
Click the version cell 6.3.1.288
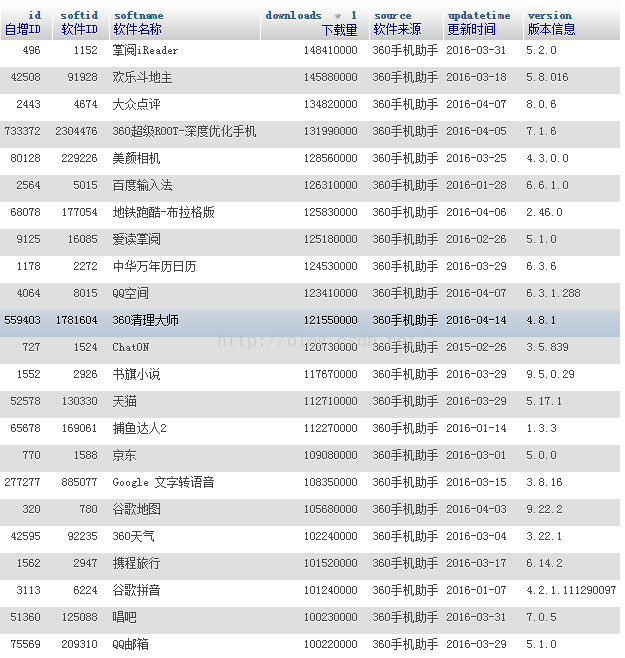[553, 293]
